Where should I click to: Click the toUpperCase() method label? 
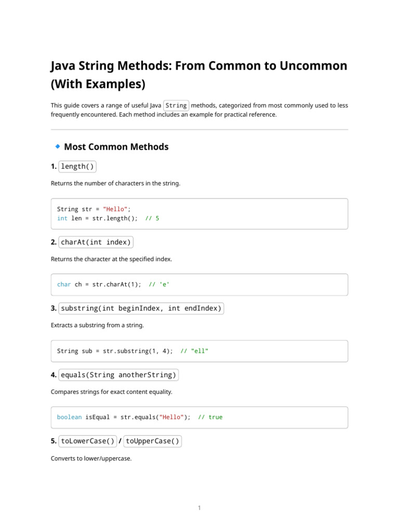point(153,441)
